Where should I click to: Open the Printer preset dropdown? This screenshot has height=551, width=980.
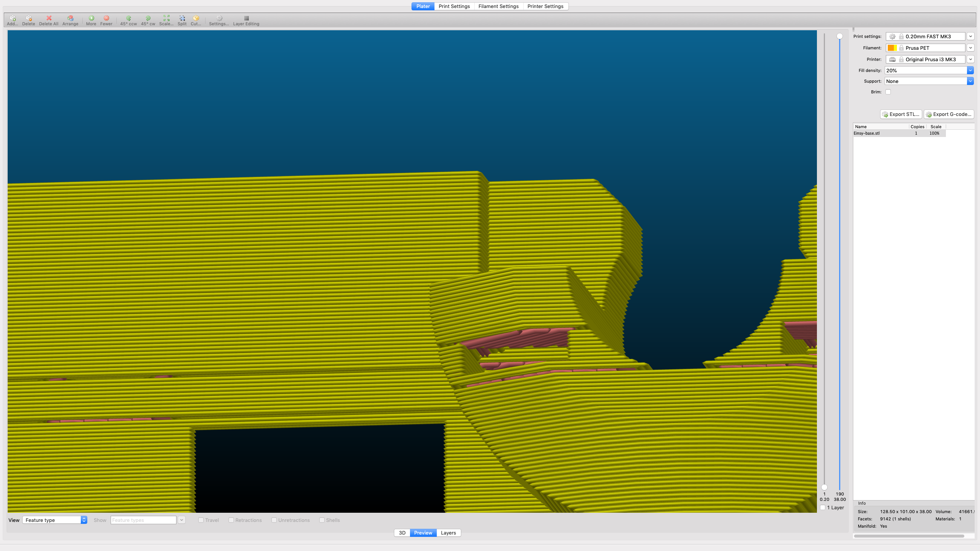[970, 59]
